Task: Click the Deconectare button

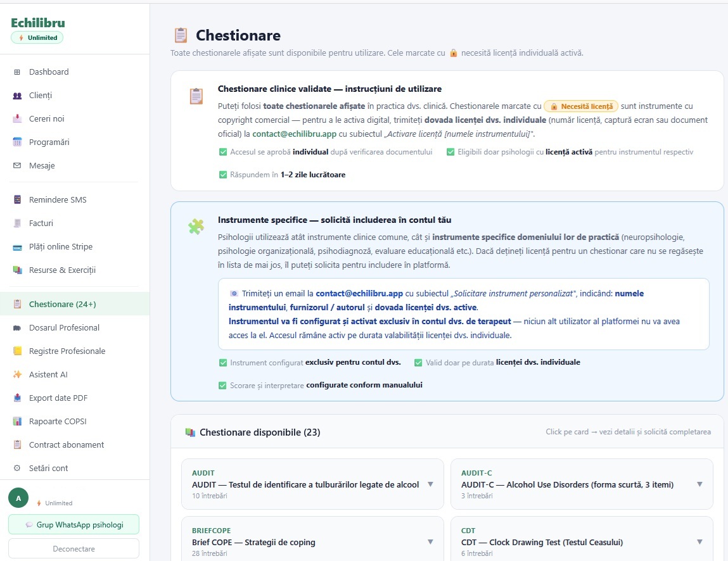Action: tap(73, 548)
